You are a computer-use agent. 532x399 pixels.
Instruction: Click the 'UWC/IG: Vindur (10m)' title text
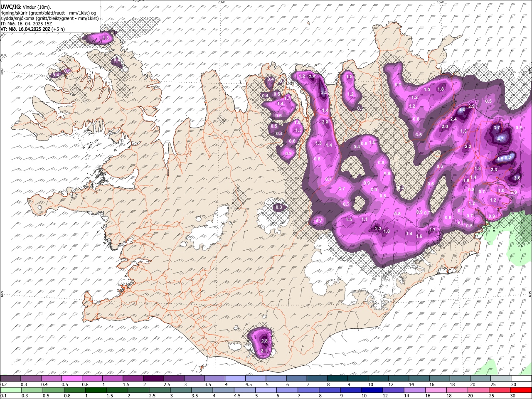pyautogui.click(x=25, y=7)
